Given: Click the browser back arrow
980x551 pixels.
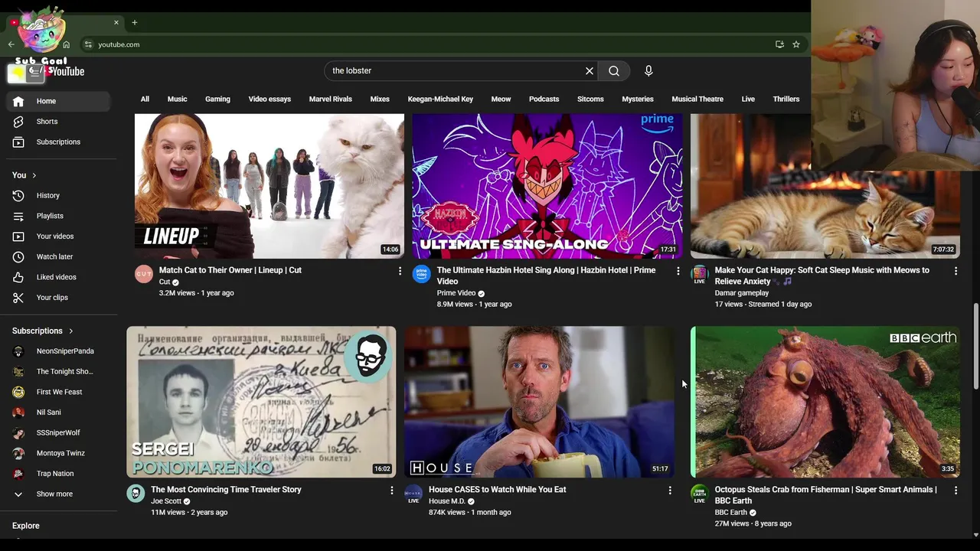Looking at the screenshot, I should 11,44.
